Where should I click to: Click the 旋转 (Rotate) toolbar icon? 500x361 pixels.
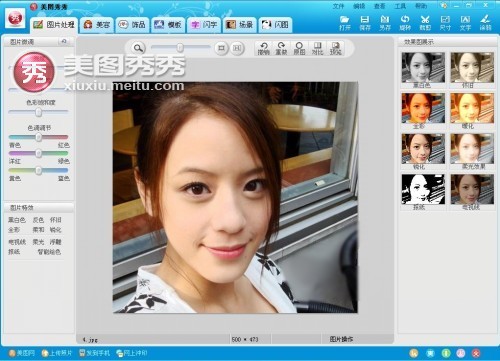[405, 23]
